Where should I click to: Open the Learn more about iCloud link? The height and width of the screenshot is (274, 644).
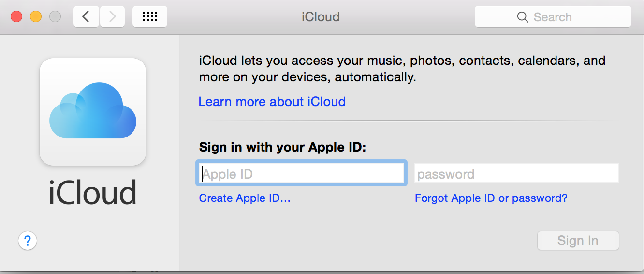click(272, 102)
